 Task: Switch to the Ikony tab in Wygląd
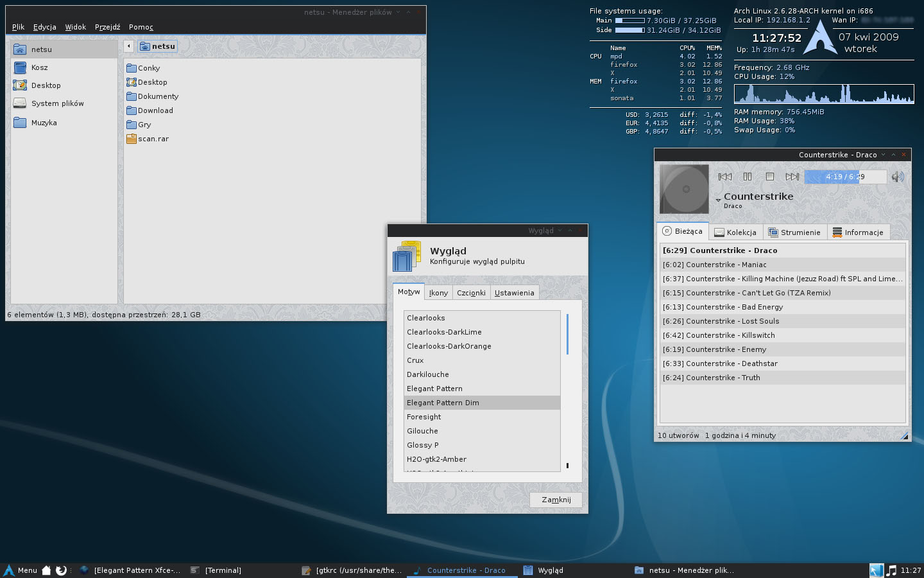pyautogui.click(x=438, y=293)
